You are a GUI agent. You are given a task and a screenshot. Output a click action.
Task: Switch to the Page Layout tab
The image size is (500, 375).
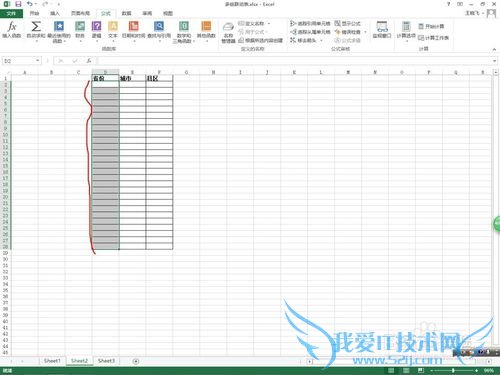tap(80, 13)
